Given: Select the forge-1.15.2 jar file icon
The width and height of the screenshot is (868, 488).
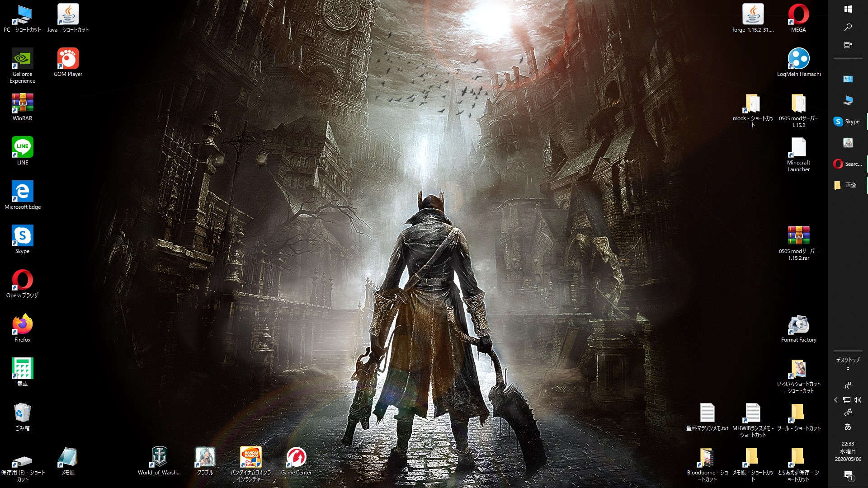Looking at the screenshot, I should [x=753, y=18].
